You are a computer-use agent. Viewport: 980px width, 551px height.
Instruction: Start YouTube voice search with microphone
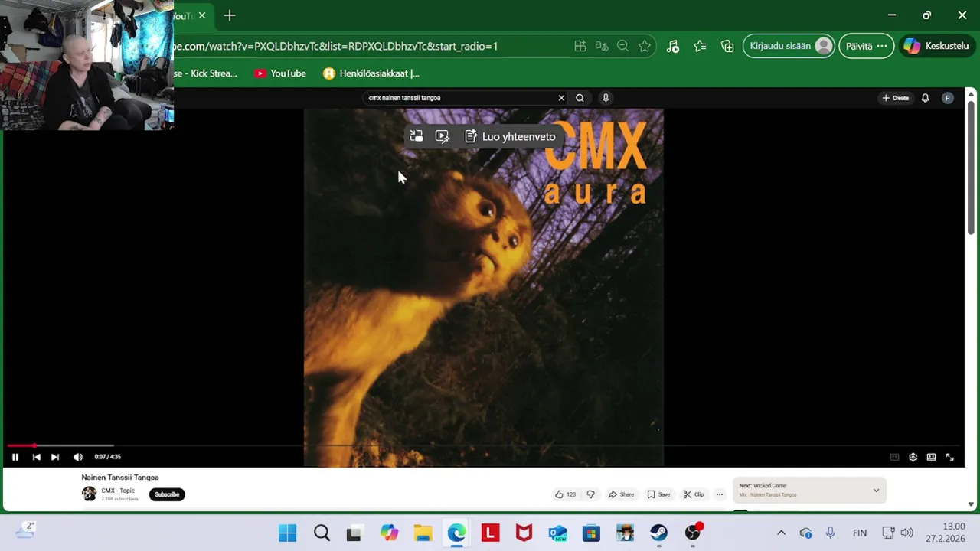coord(606,98)
